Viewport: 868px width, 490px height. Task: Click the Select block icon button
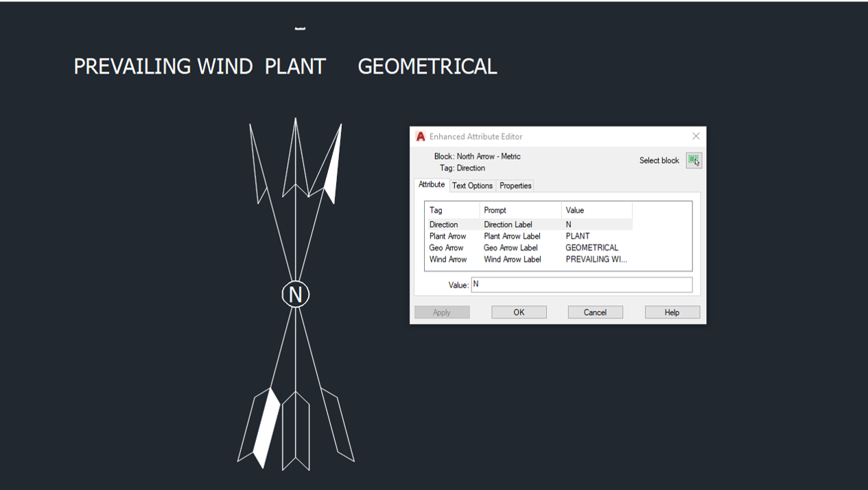694,161
